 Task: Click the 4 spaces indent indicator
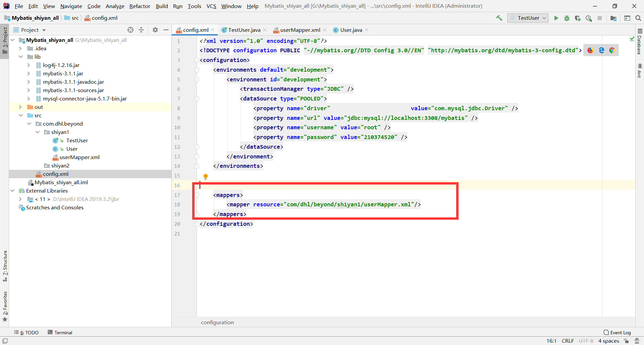[608, 341]
